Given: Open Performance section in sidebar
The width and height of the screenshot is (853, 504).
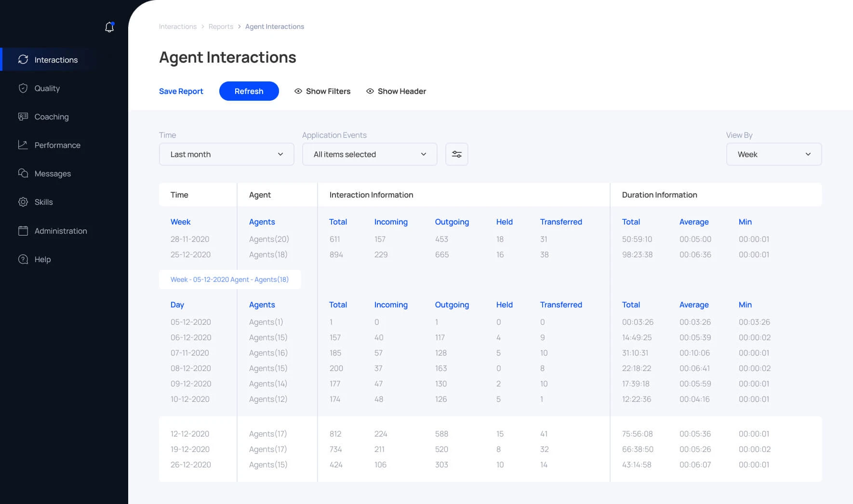Looking at the screenshot, I should (57, 145).
